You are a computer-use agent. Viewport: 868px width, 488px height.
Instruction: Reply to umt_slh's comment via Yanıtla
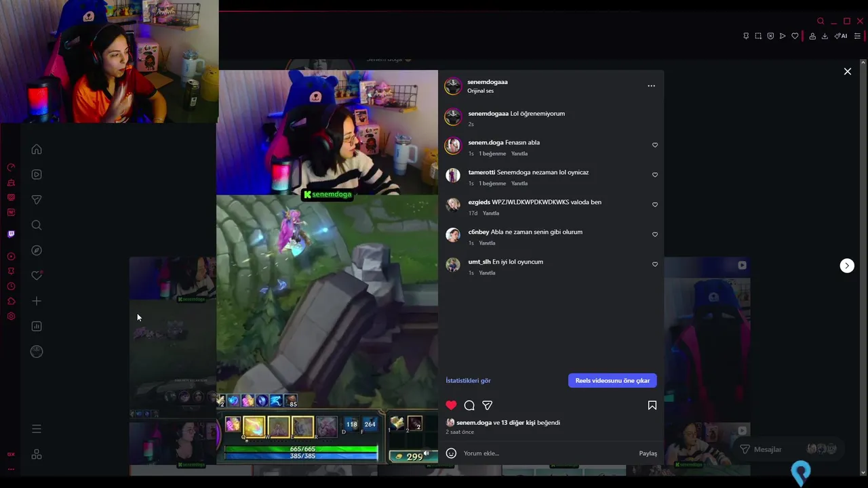point(487,273)
